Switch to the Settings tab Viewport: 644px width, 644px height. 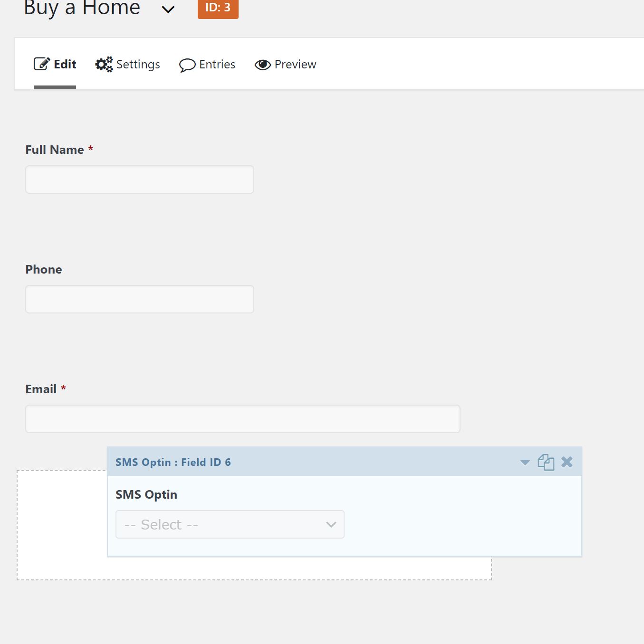click(x=138, y=64)
